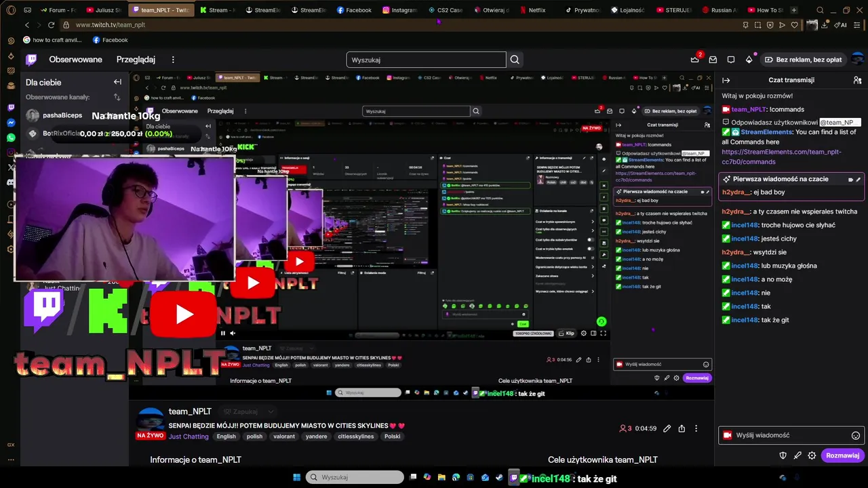
Task: Open the chat community users icon
Action: pyautogui.click(x=857, y=80)
